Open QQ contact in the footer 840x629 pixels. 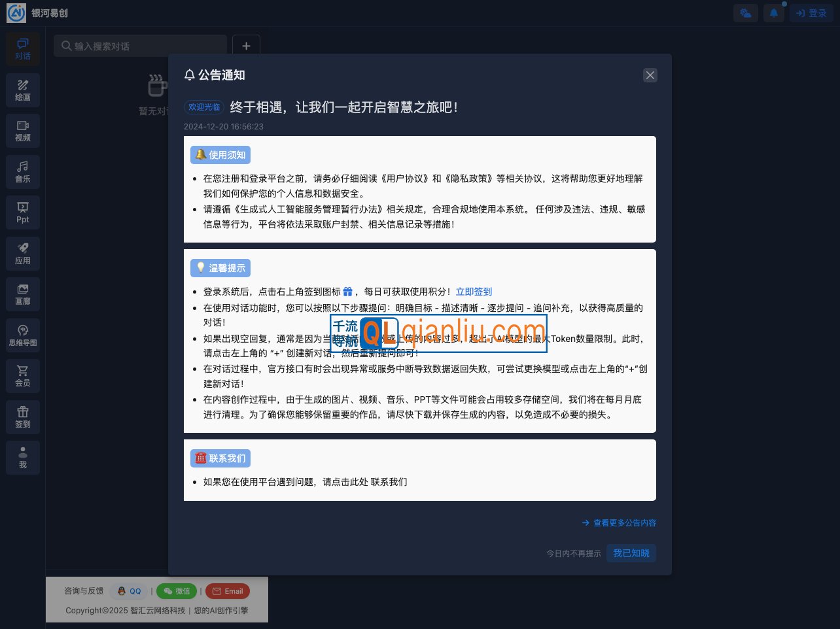point(128,591)
